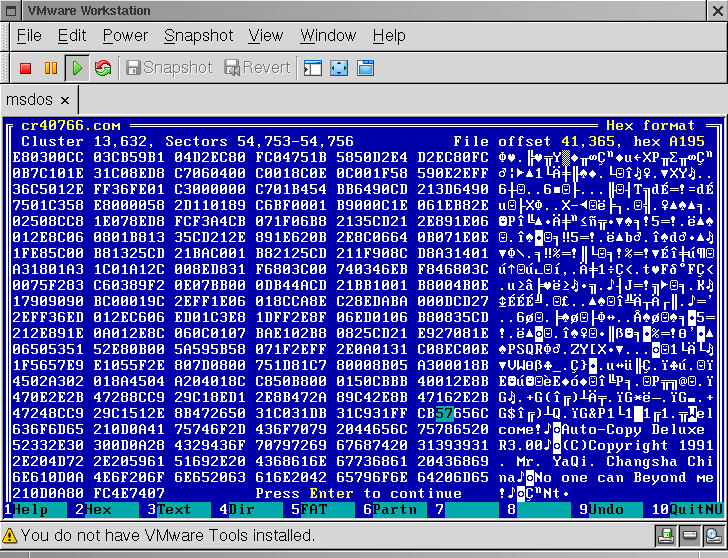Click the (C)Copyright 1991 text
The width and height of the screenshot is (728, 558).
tap(637, 446)
